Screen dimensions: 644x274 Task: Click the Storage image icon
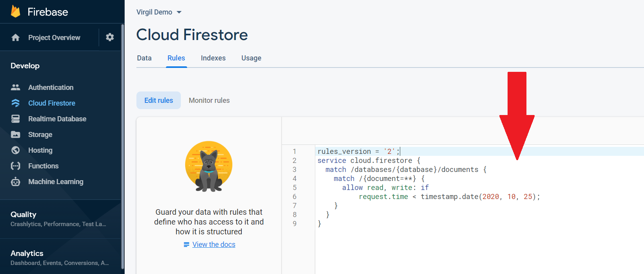[15, 134]
